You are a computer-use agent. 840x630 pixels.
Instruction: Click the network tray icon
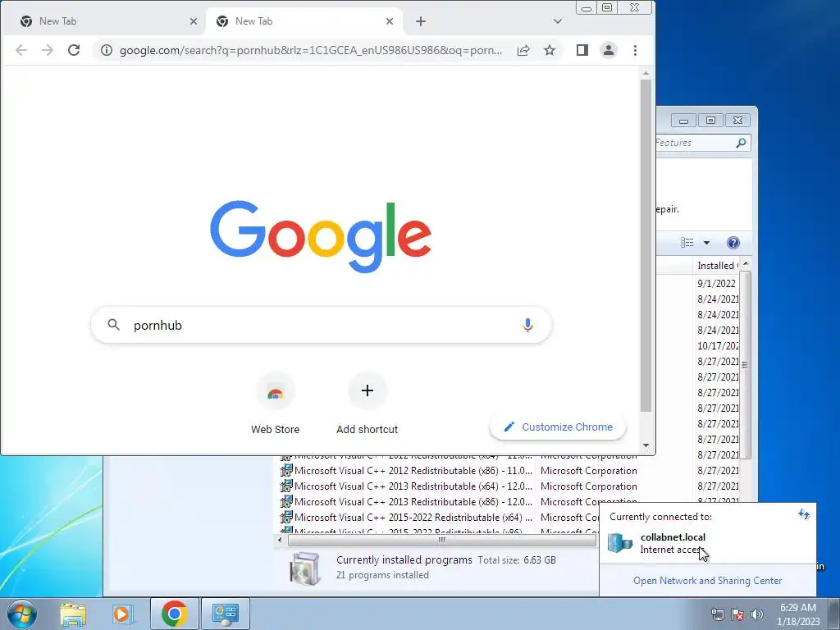[x=717, y=614]
